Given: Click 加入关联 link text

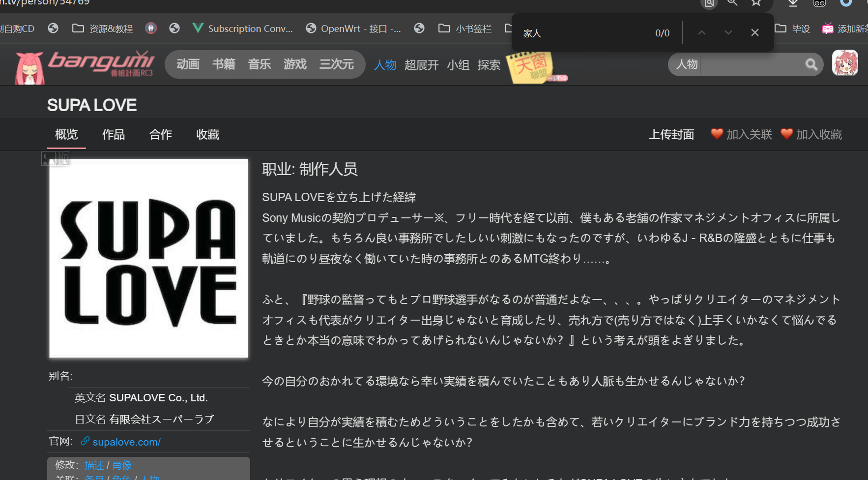Looking at the screenshot, I should [x=750, y=134].
